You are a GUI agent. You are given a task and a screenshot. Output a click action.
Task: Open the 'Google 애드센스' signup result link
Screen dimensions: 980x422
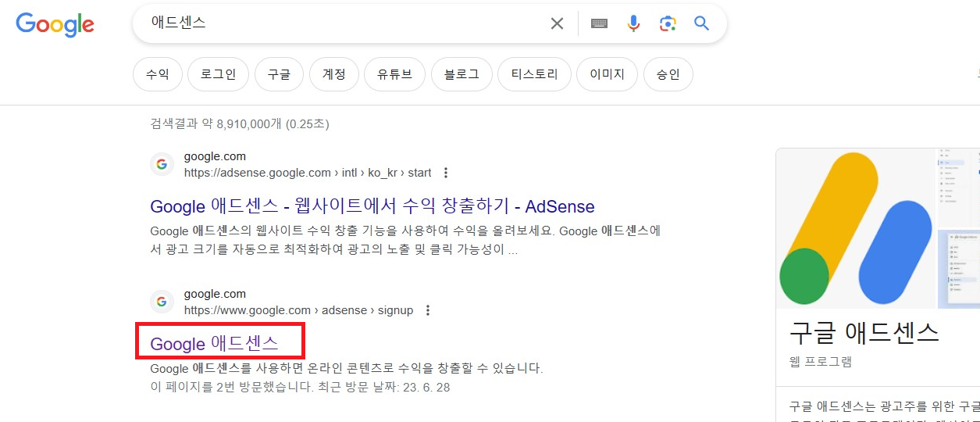(x=214, y=343)
